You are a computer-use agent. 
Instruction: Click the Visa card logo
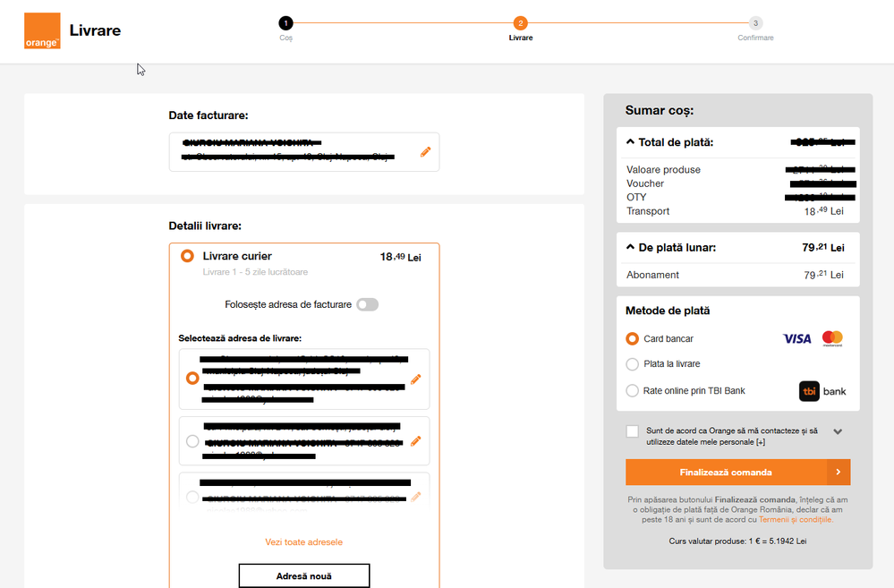pyautogui.click(x=796, y=339)
